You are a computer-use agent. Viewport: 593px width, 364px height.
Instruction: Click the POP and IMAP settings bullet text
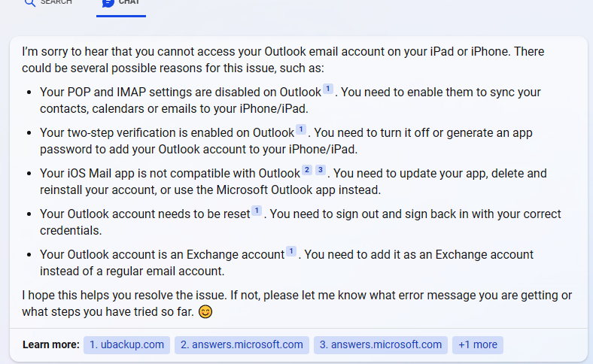click(181, 93)
